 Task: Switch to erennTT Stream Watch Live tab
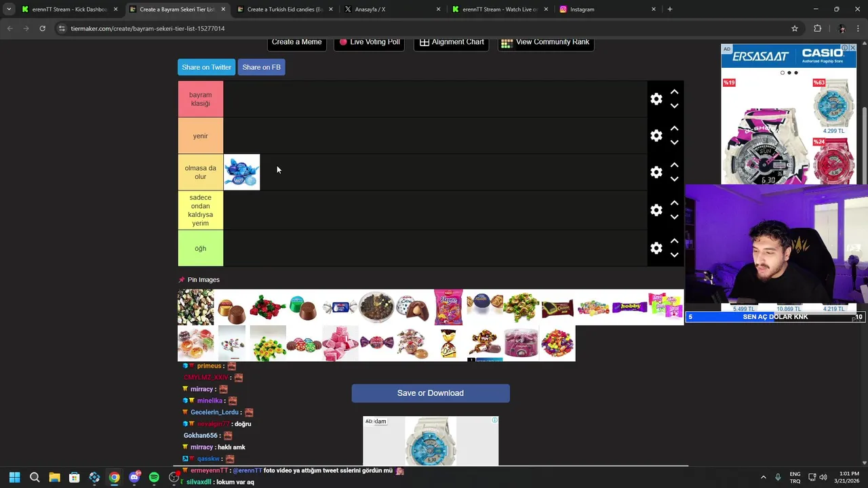click(x=500, y=9)
